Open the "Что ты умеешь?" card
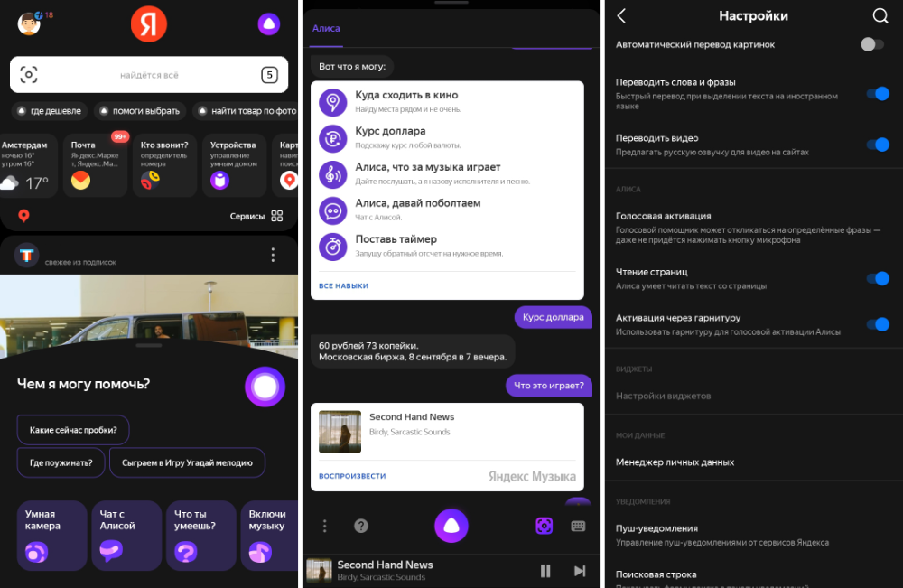The height and width of the screenshot is (588, 903). 201,536
